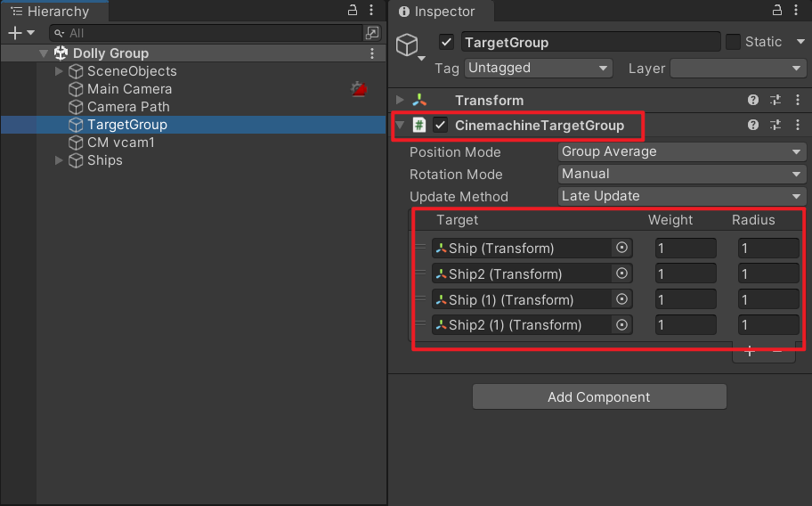The width and height of the screenshot is (812, 506).
Task: Open Transform presets icon
Action: point(775,100)
